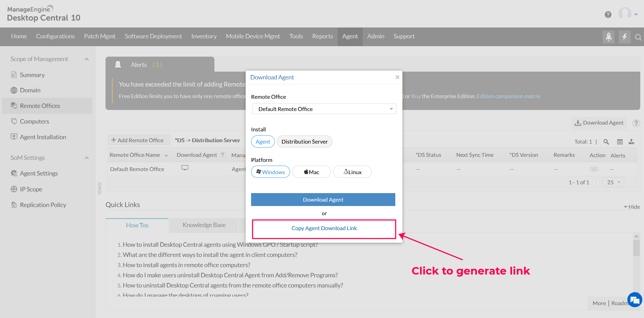
Task: Click the help icon beside Download Agent button
Action: coord(636,123)
